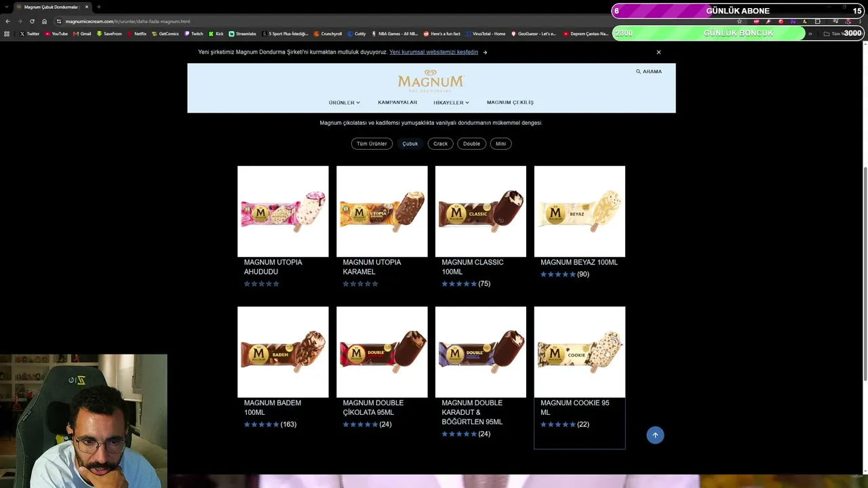Open the KAMPANYALAR menu item
The image size is (868, 488).
click(397, 102)
